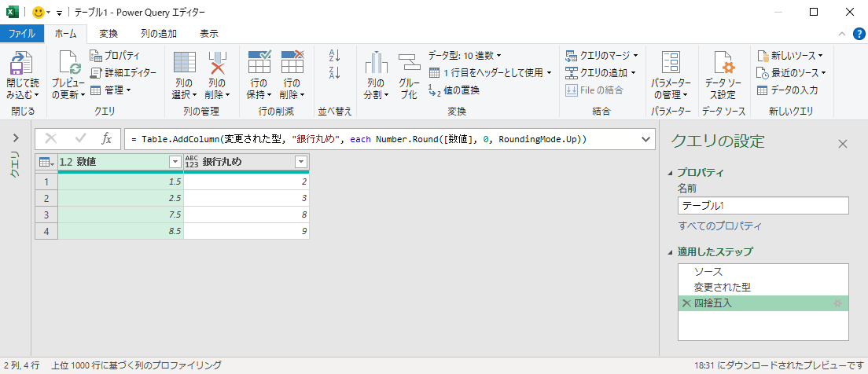Click the smiley feedback icon
This screenshot has height=374, width=868.
[x=39, y=12]
